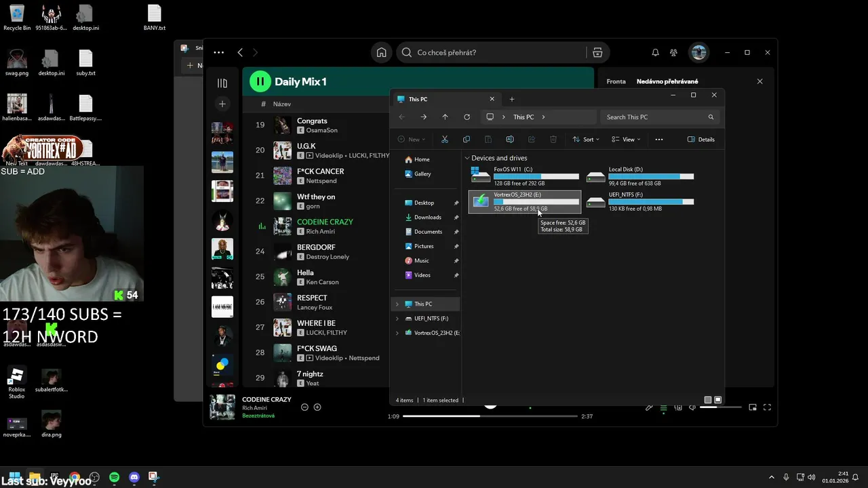This screenshot has height=488, width=868.
Task: Switch to Nedávno přehrávané tab
Action: pos(667,81)
